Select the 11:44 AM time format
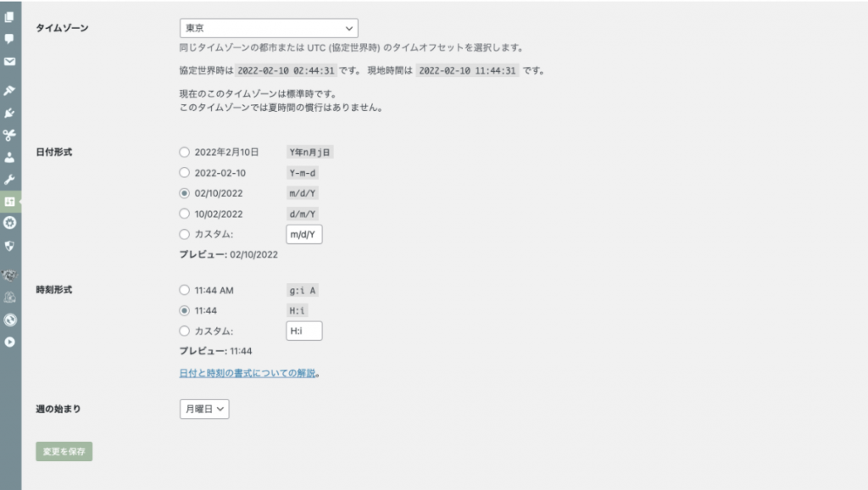Screen dimensions: 868x490 tap(185, 290)
